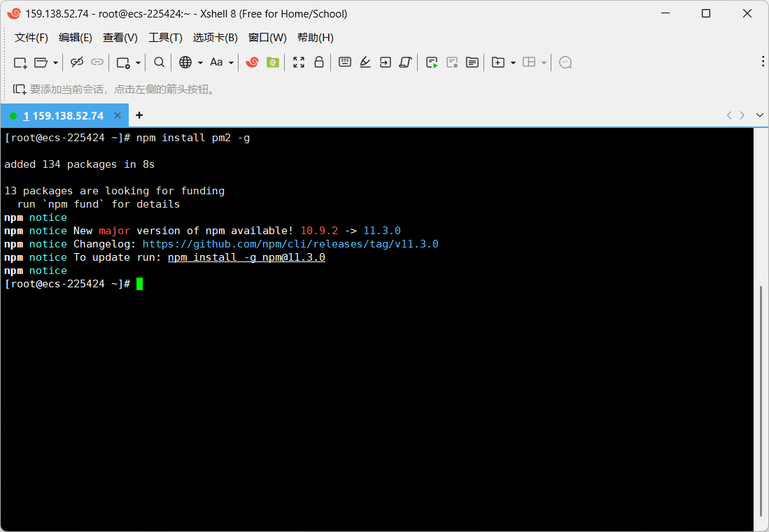This screenshot has height=532, width=769.
Task: Click the 'npm install pm2 -g' command text
Action: (x=193, y=138)
